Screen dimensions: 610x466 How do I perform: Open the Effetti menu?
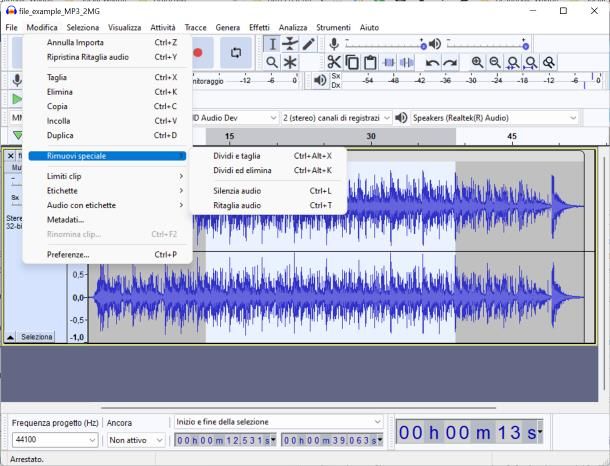click(259, 28)
